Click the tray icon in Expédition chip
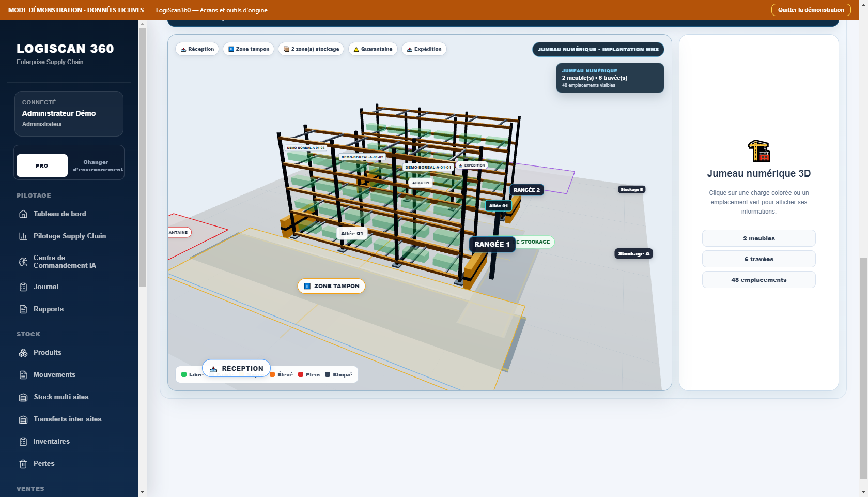868x497 pixels. pos(410,50)
